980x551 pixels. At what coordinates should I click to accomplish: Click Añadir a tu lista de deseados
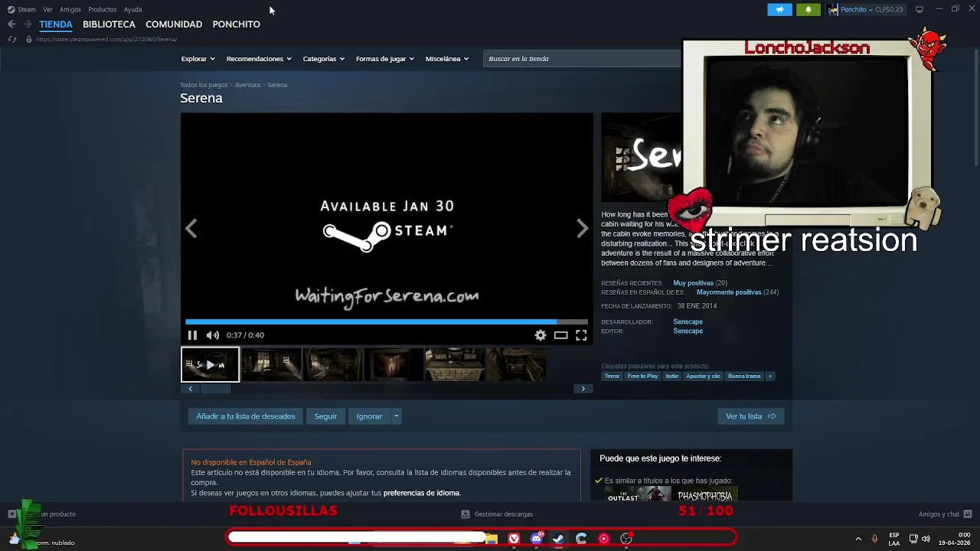tap(246, 416)
